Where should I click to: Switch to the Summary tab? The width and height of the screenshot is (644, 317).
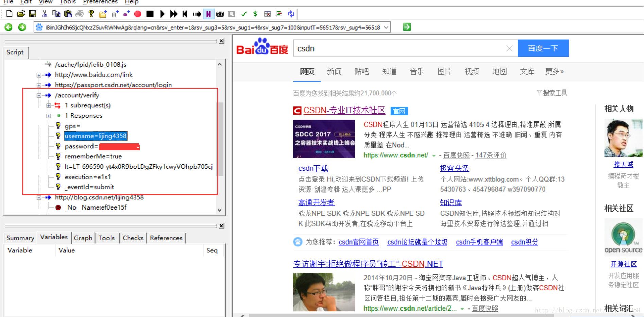pos(20,238)
